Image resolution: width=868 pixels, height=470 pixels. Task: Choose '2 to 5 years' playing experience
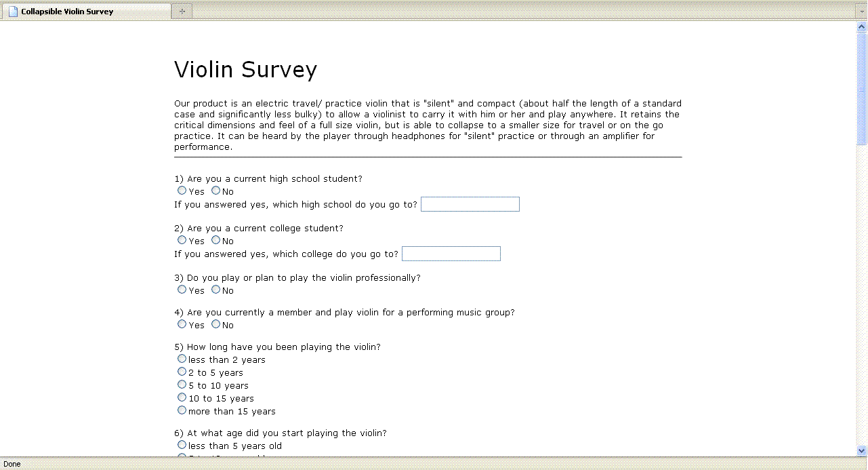point(182,371)
